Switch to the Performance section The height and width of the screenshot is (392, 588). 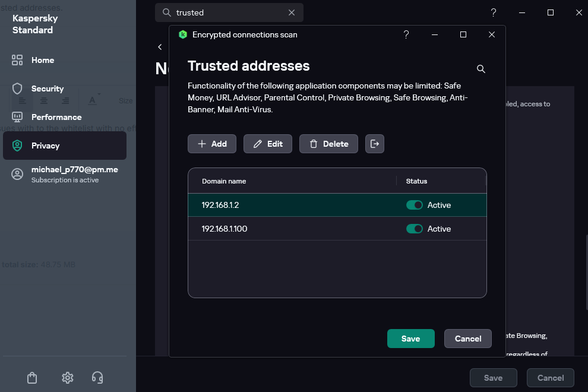tap(56, 117)
